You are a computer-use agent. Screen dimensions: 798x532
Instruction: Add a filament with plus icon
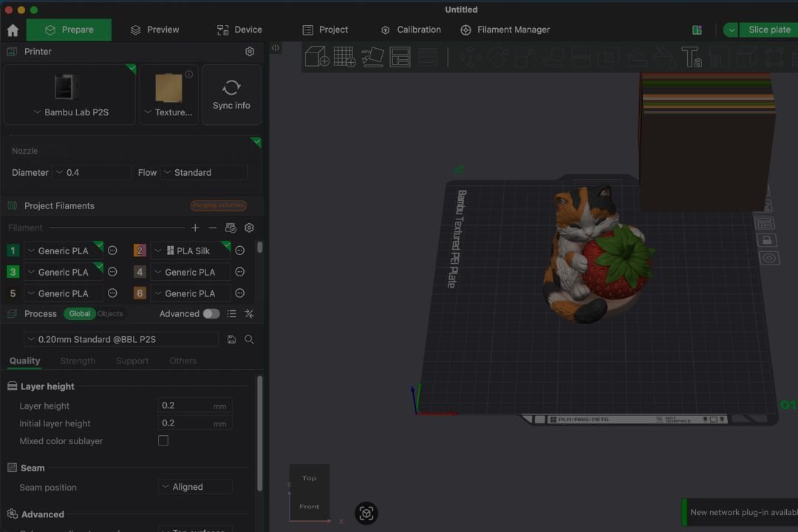(195, 228)
